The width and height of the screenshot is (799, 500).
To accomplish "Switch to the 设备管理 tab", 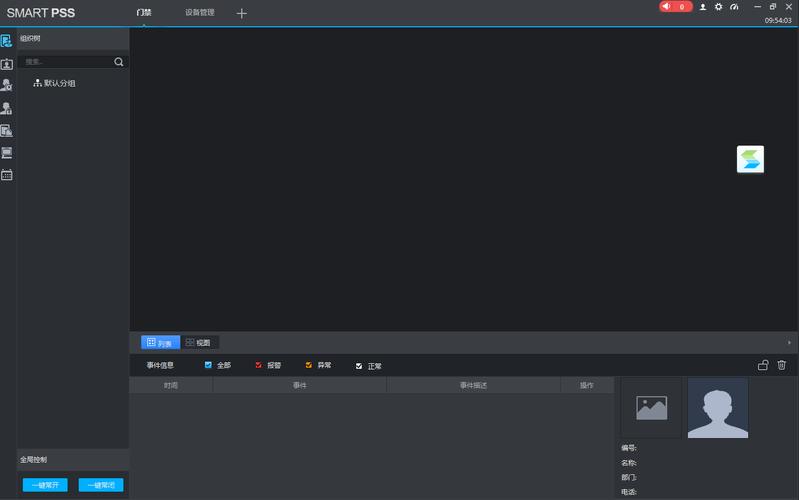I will tap(199, 12).
